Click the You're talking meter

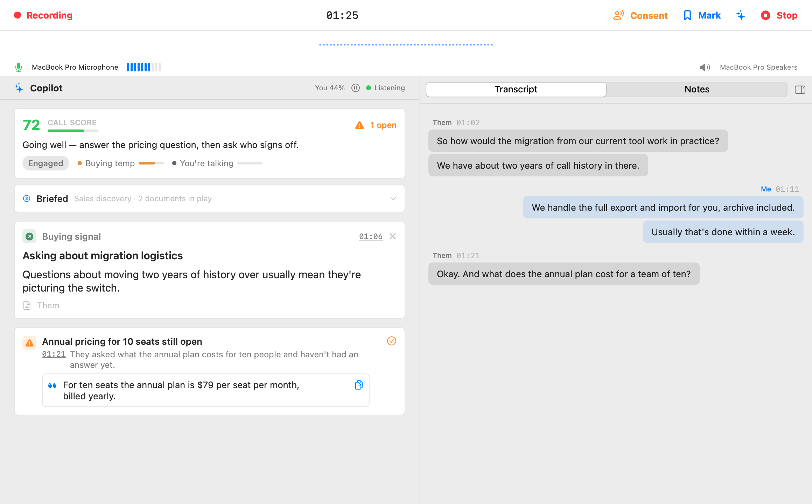tap(250, 163)
